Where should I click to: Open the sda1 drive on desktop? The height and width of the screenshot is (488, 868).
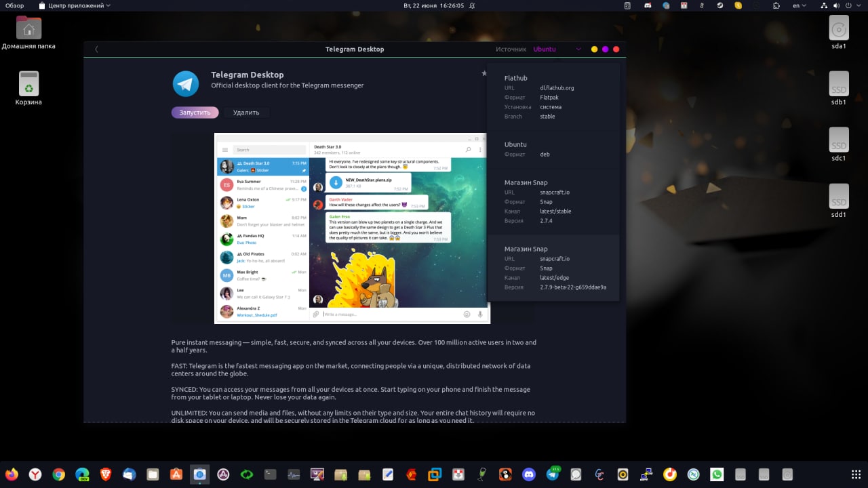tap(839, 33)
